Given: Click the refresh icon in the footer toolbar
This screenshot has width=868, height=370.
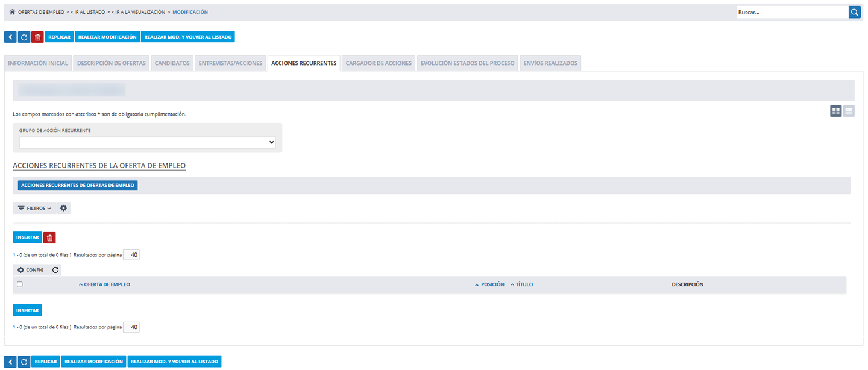Looking at the screenshot, I should [x=24, y=362].
